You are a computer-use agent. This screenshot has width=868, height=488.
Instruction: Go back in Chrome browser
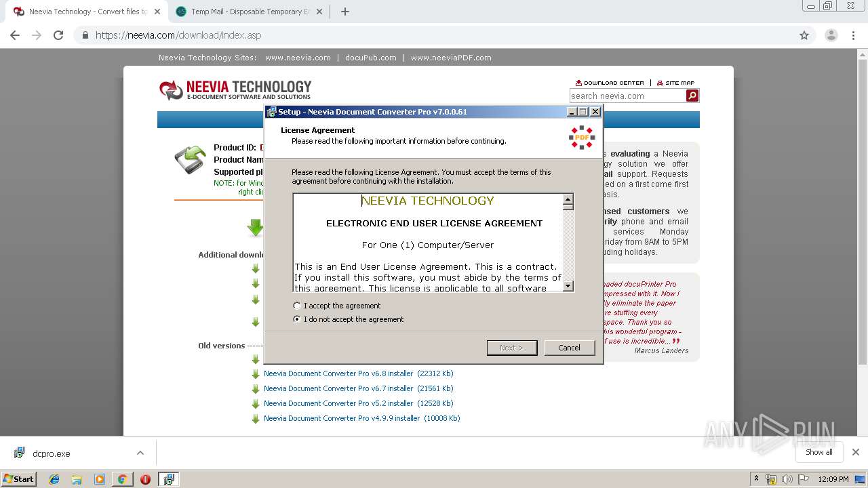pyautogui.click(x=15, y=35)
